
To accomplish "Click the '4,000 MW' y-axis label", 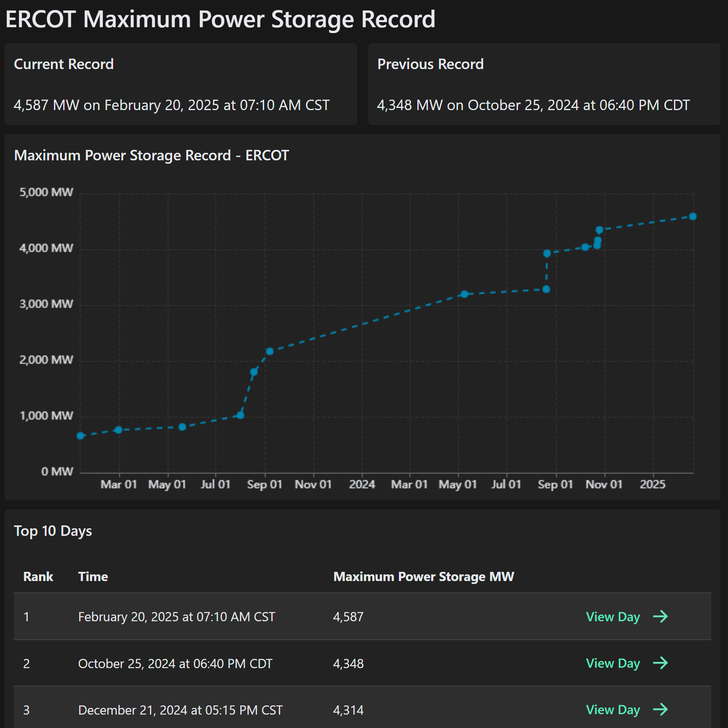I will (x=46, y=248).
